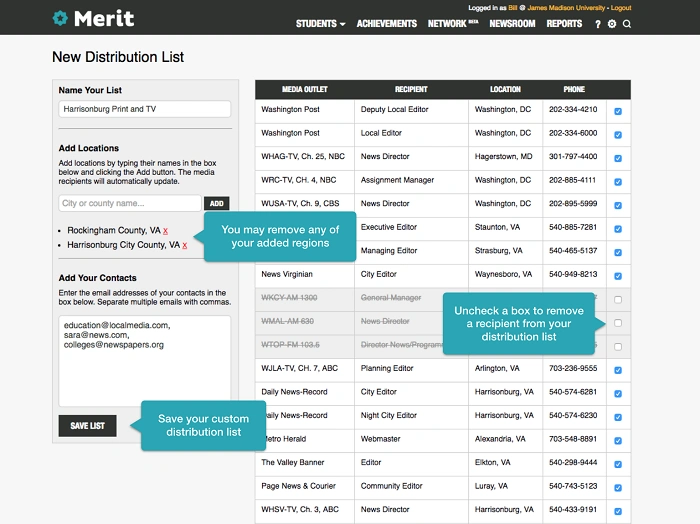Open the Reports menu item
700x524 pixels.
tap(564, 24)
